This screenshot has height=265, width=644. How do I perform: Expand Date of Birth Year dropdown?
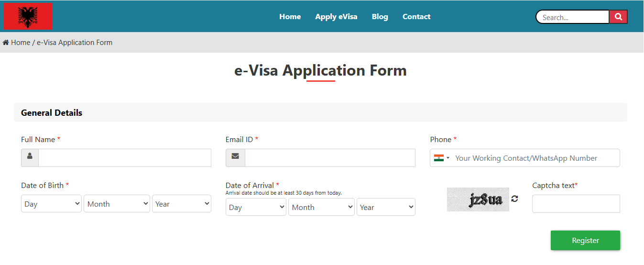[181, 204]
